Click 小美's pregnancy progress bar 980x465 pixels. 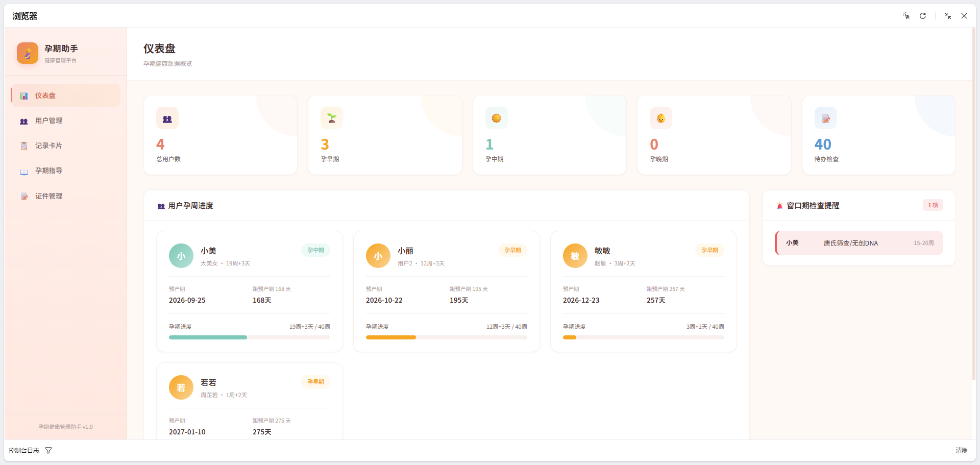[249, 337]
